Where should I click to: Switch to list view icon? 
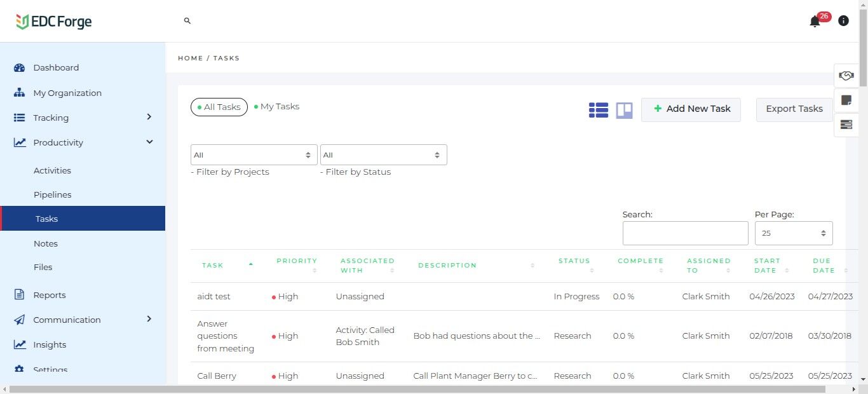click(x=598, y=111)
